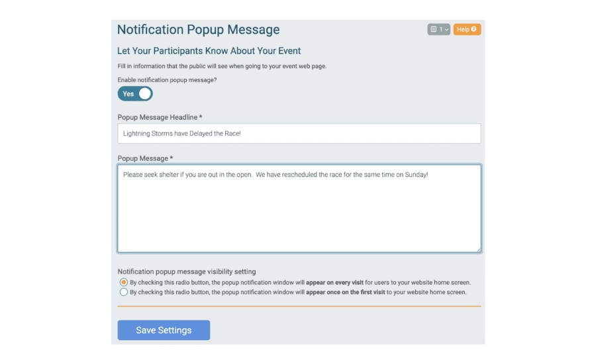Click inside the Popup Message text area
Viewport: 596px width, 364px height.
[x=299, y=208]
